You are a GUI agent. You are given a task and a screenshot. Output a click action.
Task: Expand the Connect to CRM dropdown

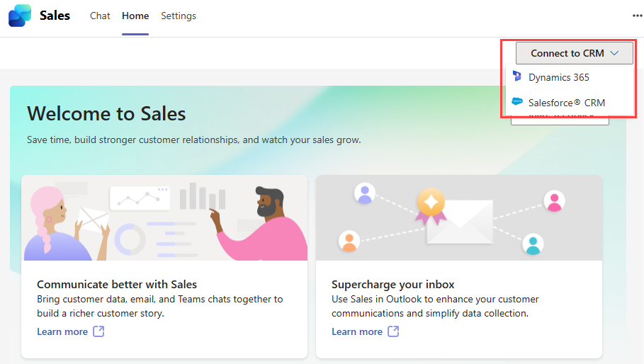567,53
